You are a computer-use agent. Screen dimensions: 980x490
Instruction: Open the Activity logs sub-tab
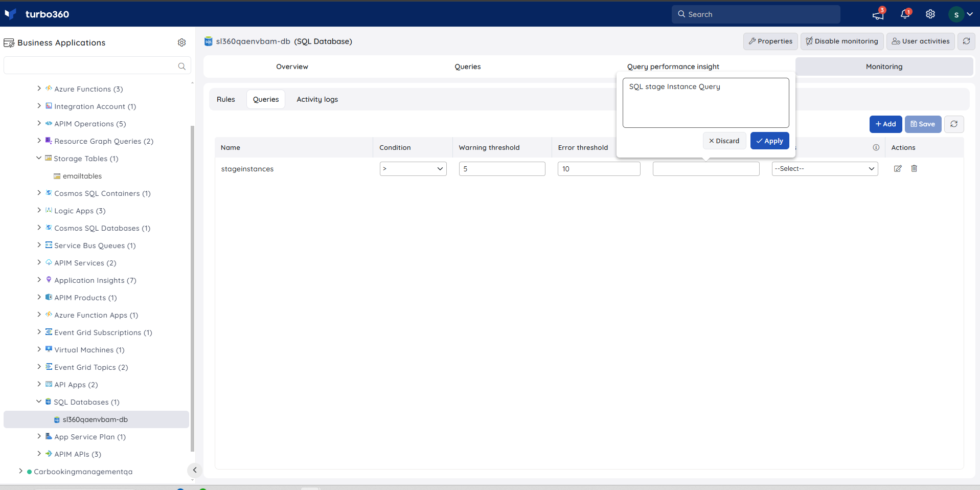317,99
